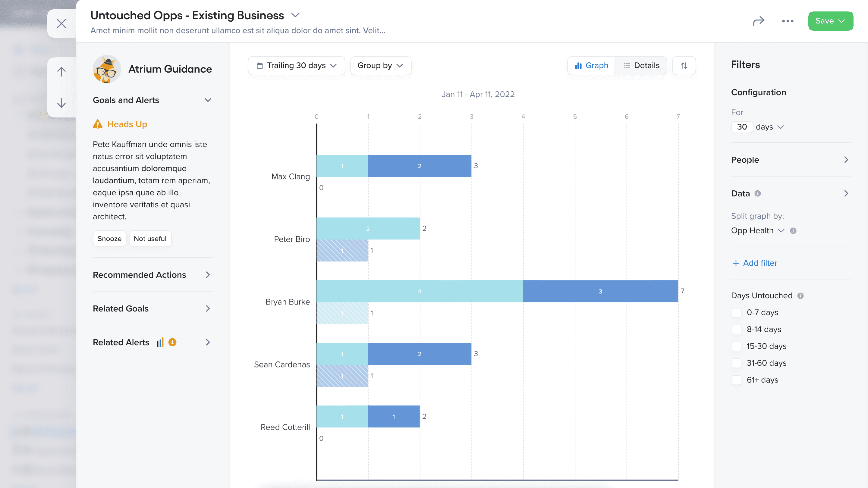The height and width of the screenshot is (488, 868).
Task: Click the Snooze button
Action: point(109,239)
